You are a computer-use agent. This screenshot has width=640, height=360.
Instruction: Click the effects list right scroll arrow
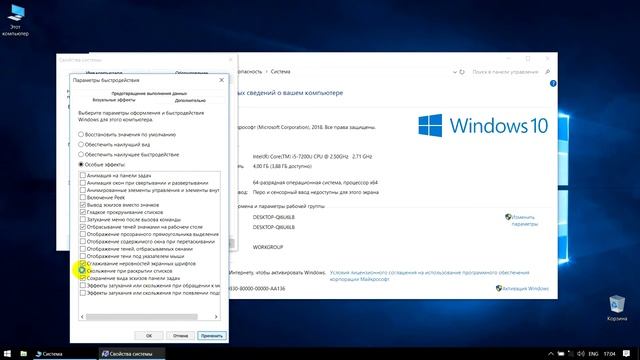216,317
